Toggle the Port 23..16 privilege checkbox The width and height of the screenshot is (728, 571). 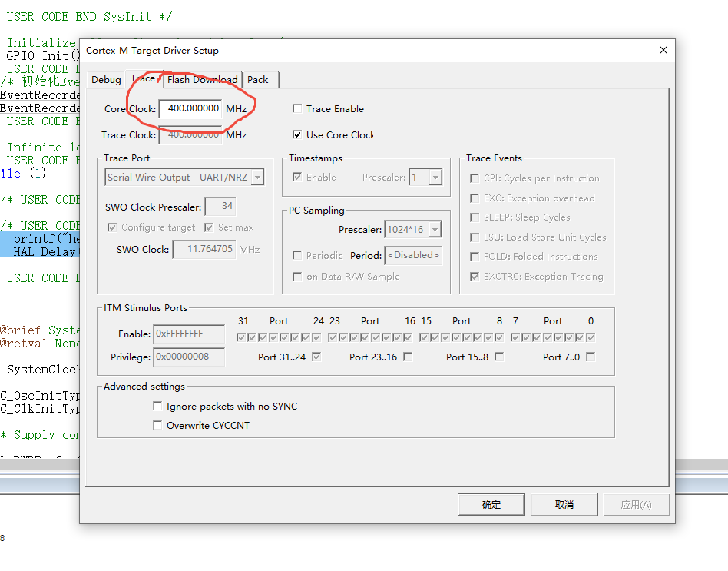[x=408, y=357]
